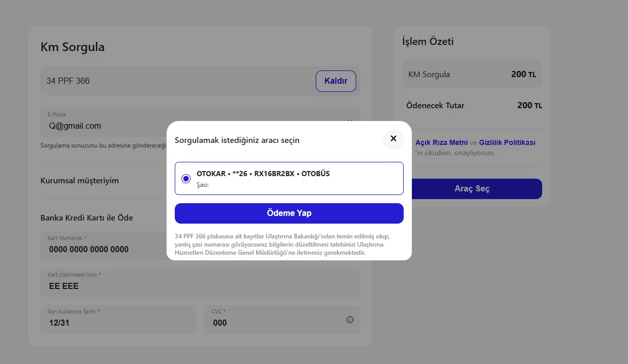The height and width of the screenshot is (364, 628).
Task: Click the Banka Kredi Kartı ile Öde heading
Action: pyautogui.click(x=87, y=218)
